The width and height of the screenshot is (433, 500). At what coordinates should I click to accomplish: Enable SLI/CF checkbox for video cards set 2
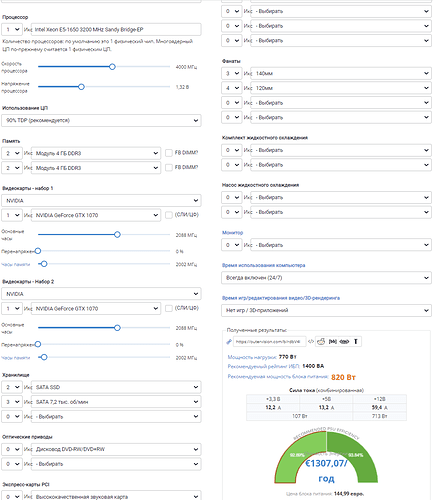click(169, 308)
